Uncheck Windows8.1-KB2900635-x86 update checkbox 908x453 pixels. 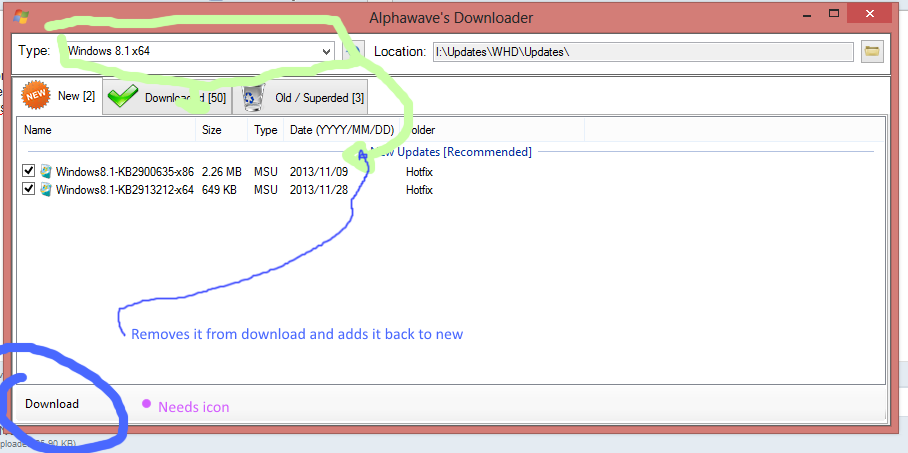[x=28, y=171]
